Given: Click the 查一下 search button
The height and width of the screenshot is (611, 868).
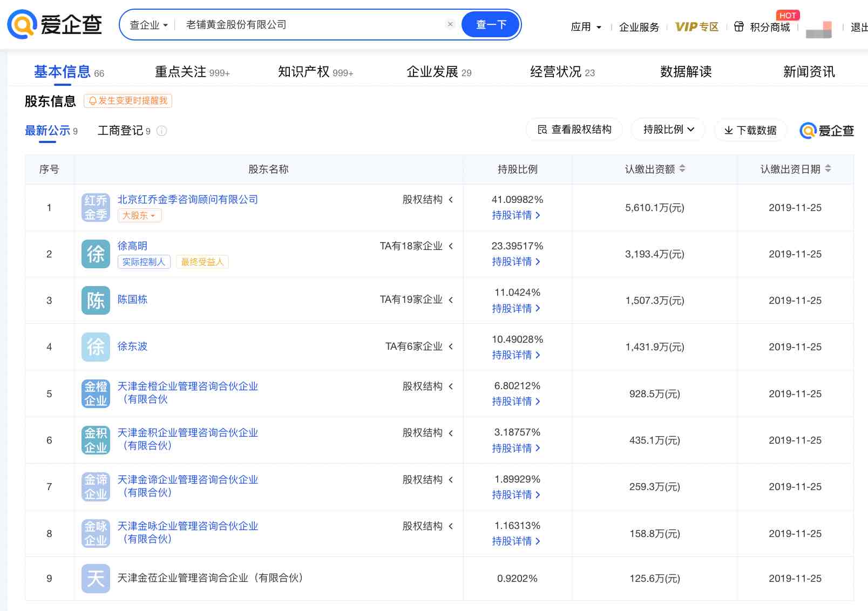Looking at the screenshot, I should point(491,24).
